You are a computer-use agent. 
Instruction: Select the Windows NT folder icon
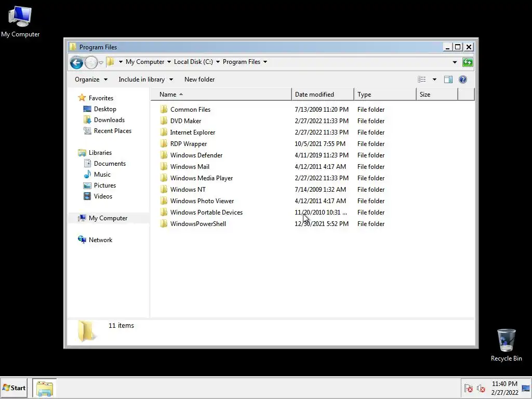point(164,189)
